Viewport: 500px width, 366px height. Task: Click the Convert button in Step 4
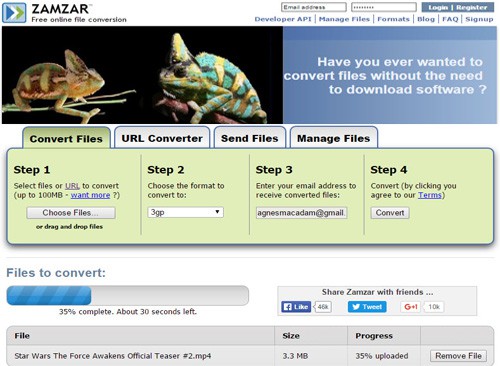(390, 213)
